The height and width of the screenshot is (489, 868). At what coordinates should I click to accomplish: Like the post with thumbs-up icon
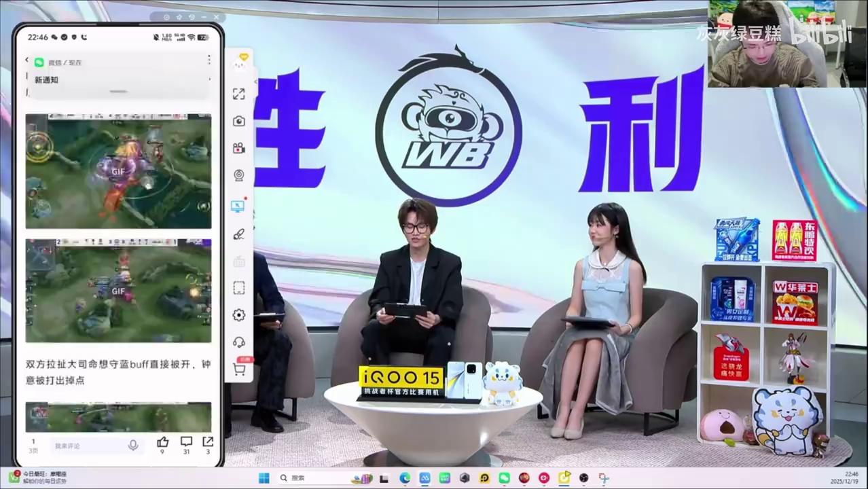pyautogui.click(x=162, y=442)
